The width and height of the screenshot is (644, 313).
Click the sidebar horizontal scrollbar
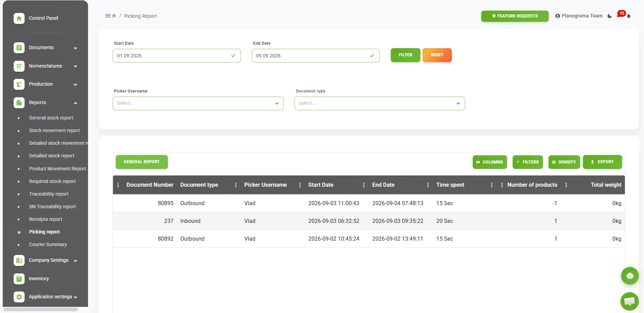coord(41,310)
